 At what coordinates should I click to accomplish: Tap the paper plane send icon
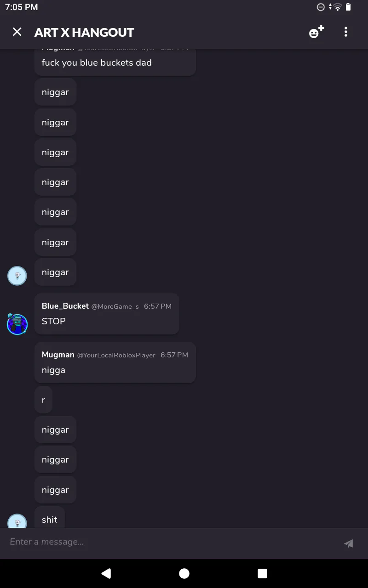tap(349, 543)
